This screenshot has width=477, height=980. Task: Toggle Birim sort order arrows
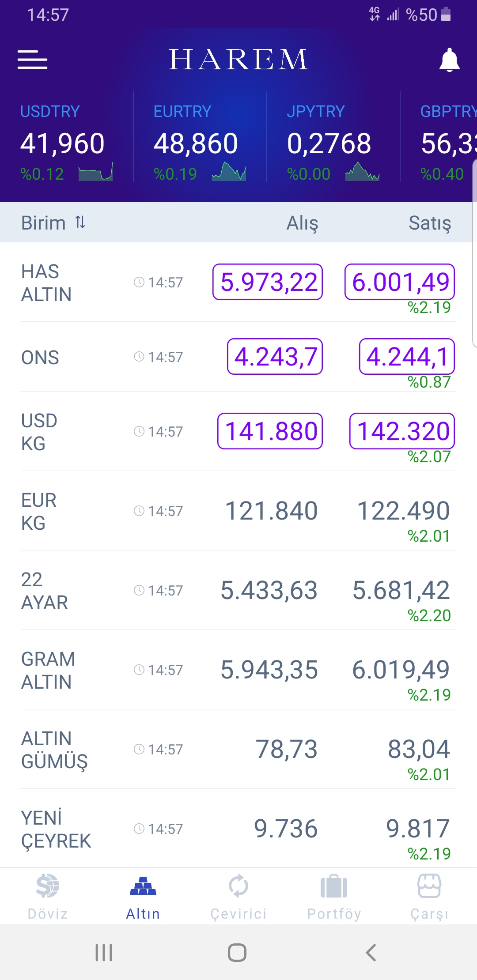[80, 222]
